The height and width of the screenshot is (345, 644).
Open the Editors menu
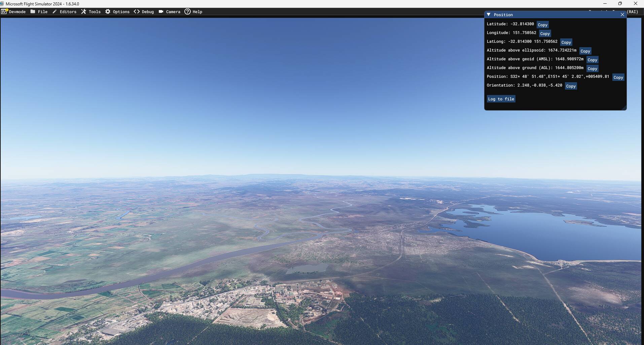(64, 11)
